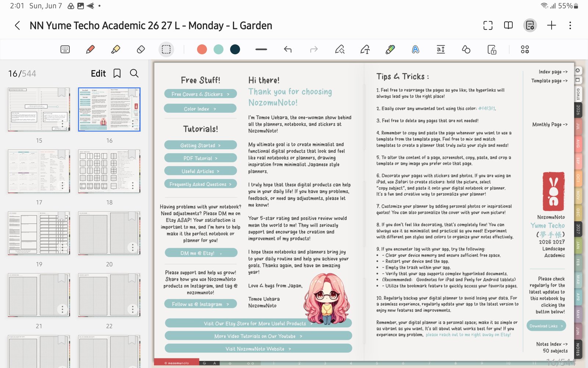Toggle bookmark filter in page sidebar
The image size is (588, 368).
[x=117, y=73]
